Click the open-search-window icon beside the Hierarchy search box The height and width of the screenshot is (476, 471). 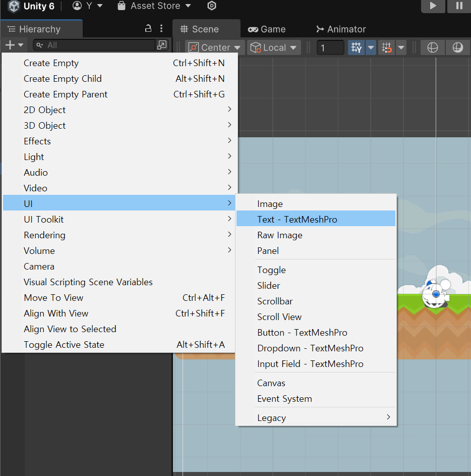tap(162, 45)
